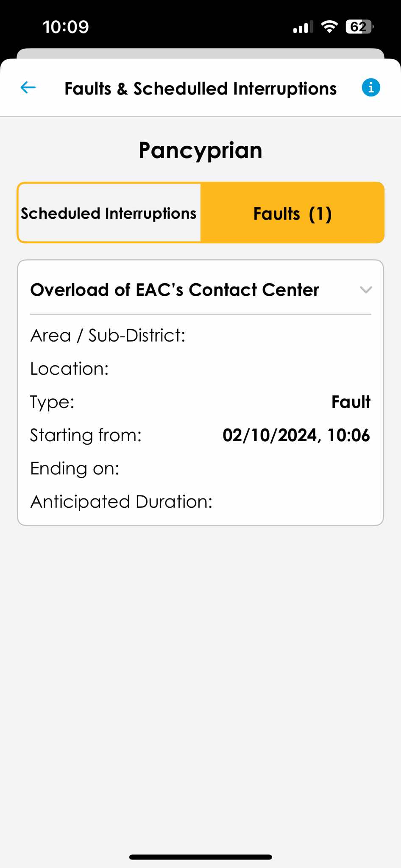Screen dimensions: 401x868
Task: Tap the Wi-Fi status icon
Action: tap(329, 27)
